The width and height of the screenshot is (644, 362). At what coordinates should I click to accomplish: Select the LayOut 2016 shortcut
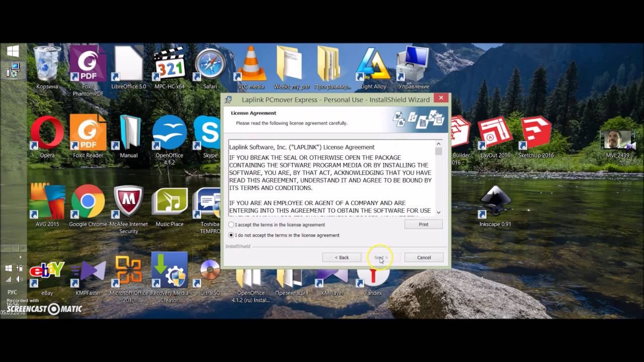click(x=496, y=133)
